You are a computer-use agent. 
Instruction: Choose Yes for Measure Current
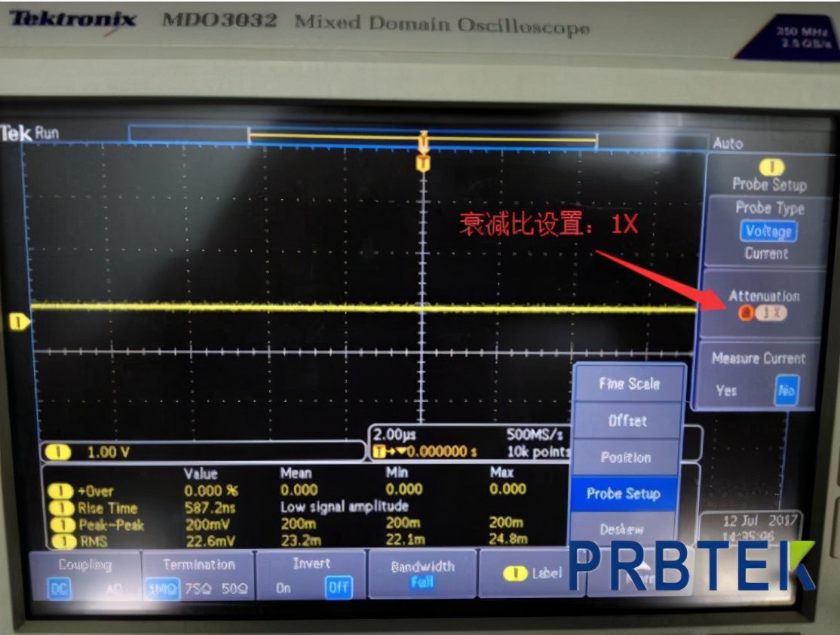point(726,391)
